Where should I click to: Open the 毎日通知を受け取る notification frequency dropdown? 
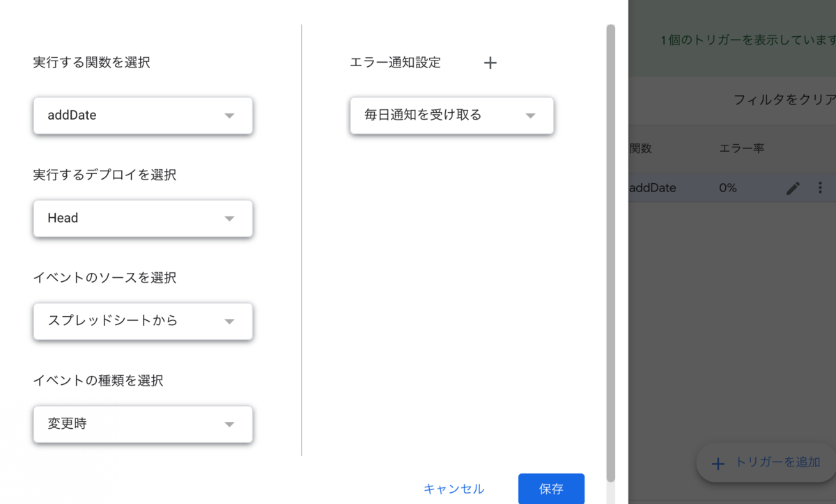click(x=451, y=116)
